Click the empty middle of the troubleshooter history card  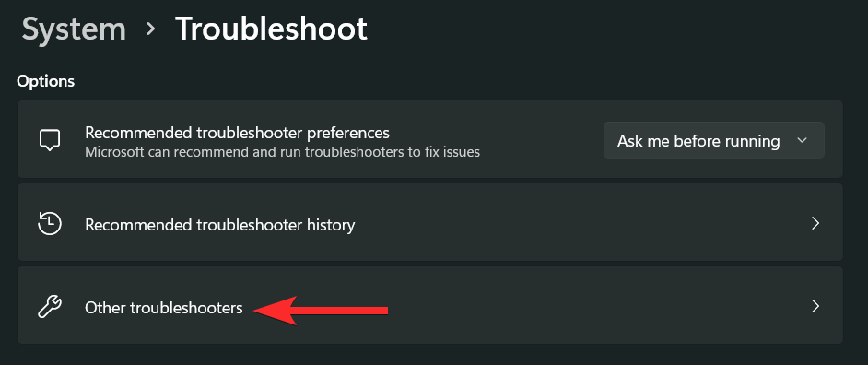[x=581, y=223]
